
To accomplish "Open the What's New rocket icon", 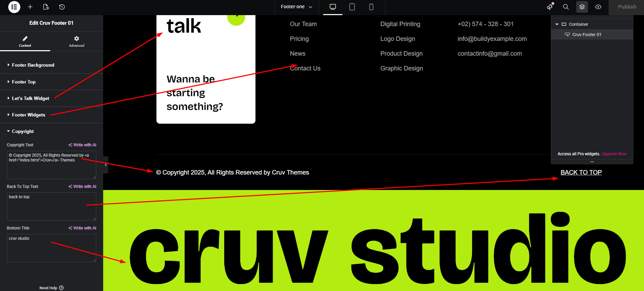I will click(x=550, y=7).
